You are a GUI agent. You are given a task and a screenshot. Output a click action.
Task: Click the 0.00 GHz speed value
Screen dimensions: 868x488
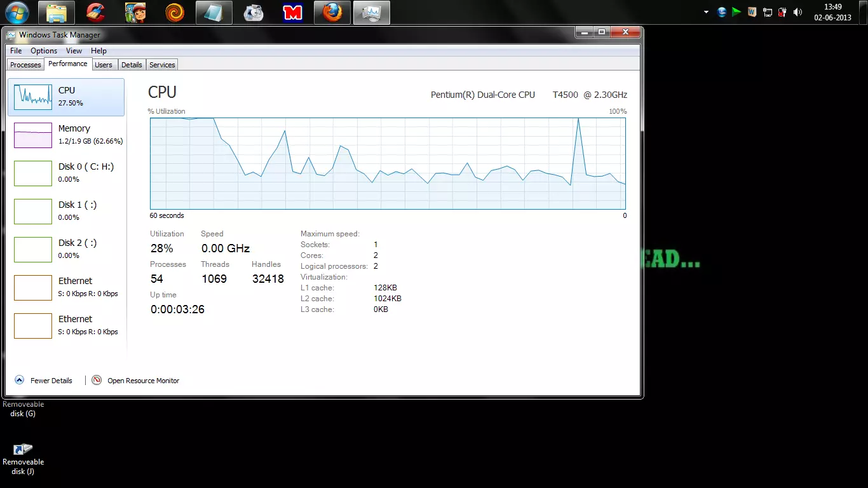tap(226, 248)
